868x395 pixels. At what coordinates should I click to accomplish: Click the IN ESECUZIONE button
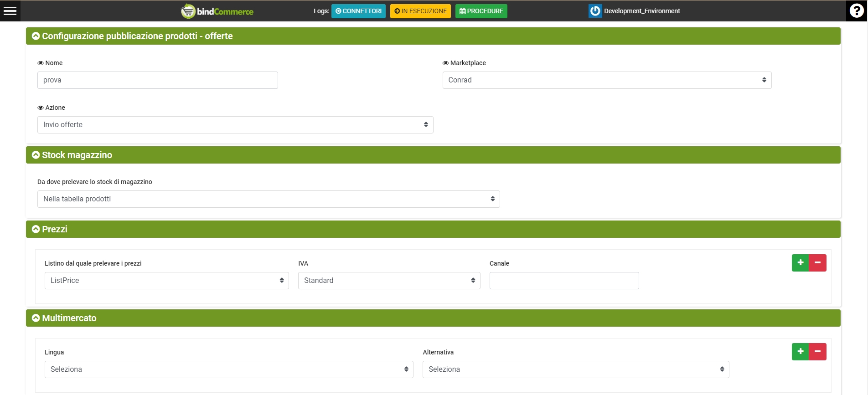tap(420, 11)
